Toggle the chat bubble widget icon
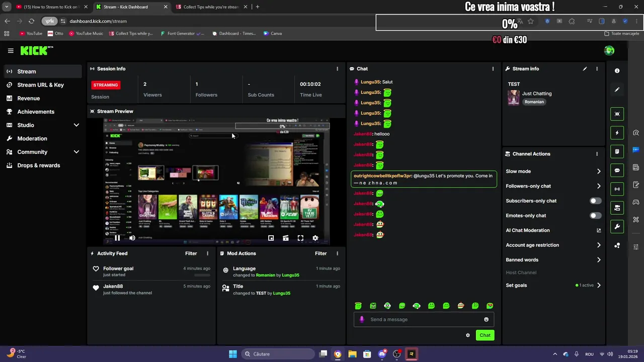Screen dimensions: 644x362 [617, 170]
